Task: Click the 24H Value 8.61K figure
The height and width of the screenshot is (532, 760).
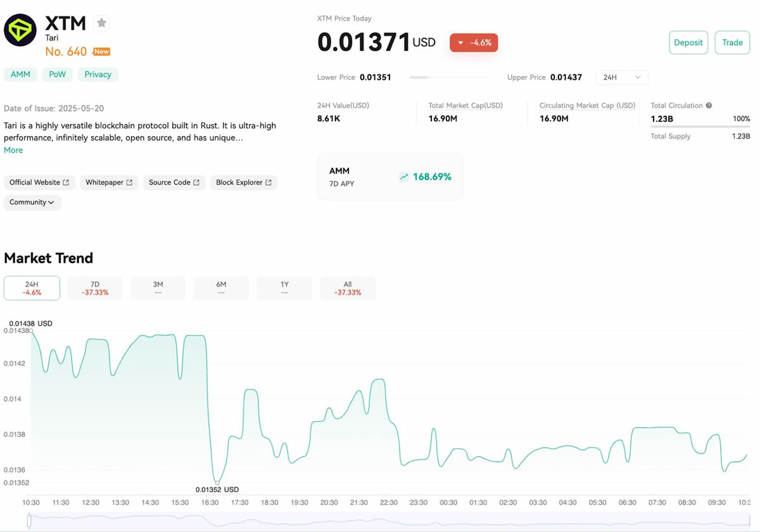Action: (329, 118)
